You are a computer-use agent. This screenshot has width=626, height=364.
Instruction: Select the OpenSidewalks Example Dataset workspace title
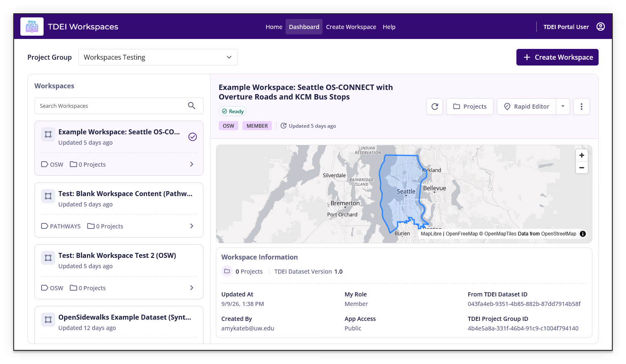click(x=125, y=317)
